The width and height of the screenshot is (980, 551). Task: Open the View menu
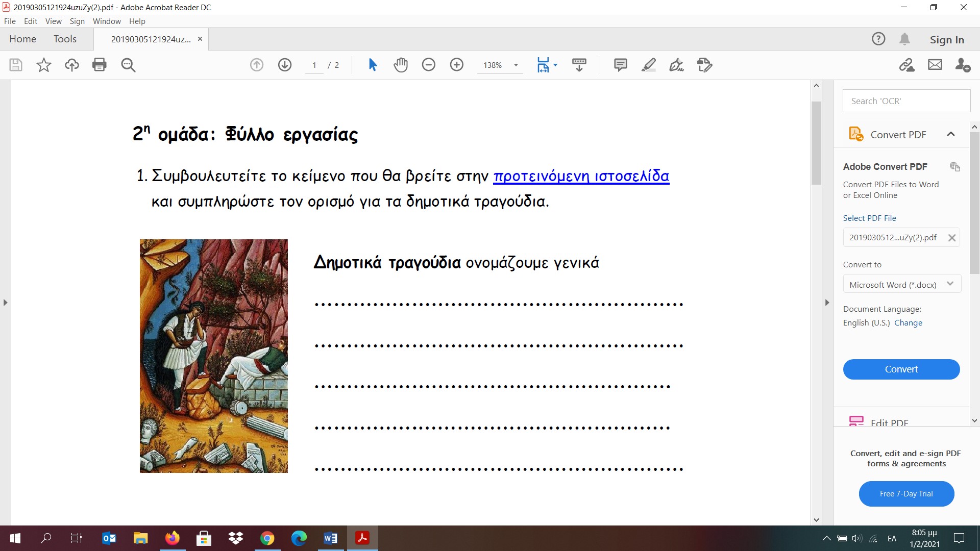click(54, 21)
